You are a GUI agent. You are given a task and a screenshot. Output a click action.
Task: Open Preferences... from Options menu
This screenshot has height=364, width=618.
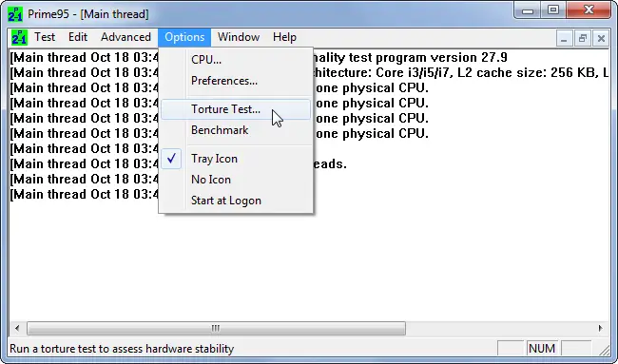pos(236,81)
